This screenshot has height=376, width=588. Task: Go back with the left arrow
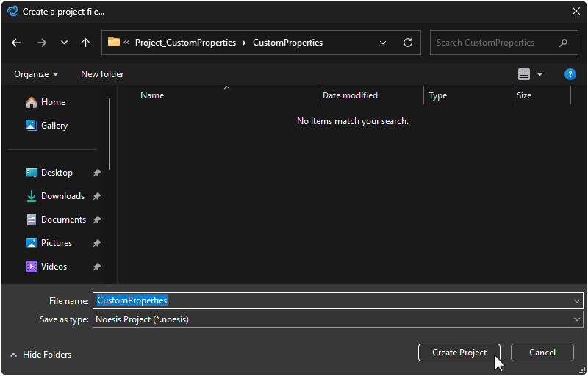click(x=16, y=43)
